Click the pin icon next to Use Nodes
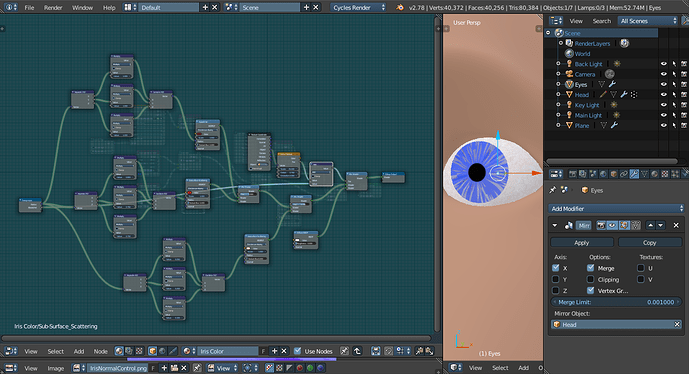 tap(344, 351)
